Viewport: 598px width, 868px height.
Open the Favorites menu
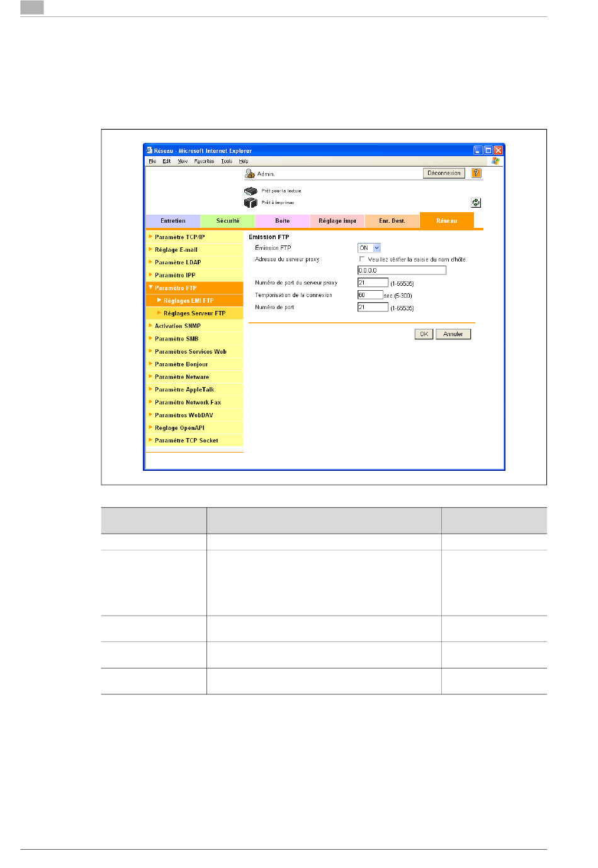204,161
